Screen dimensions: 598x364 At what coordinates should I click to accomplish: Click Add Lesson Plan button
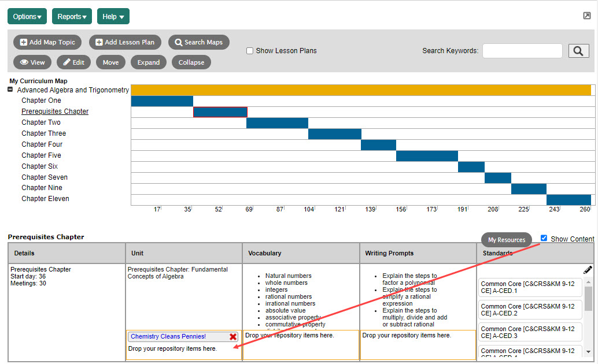[x=125, y=42]
